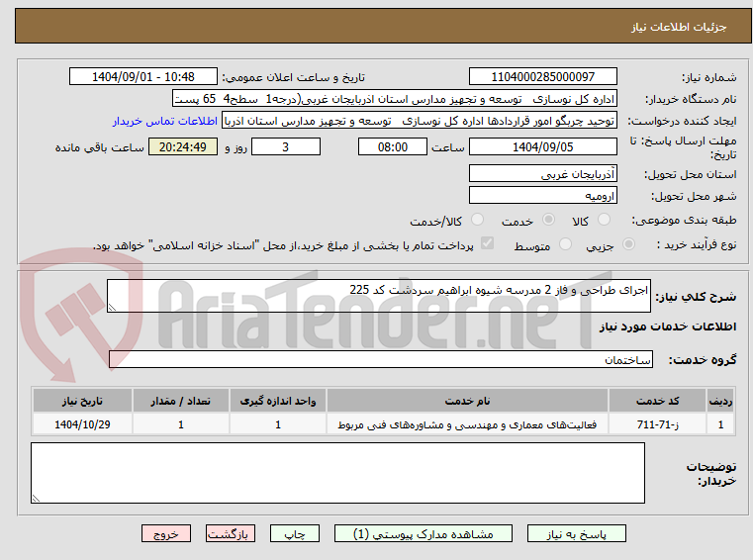Click the بازگشت back button

[x=231, y=533]
